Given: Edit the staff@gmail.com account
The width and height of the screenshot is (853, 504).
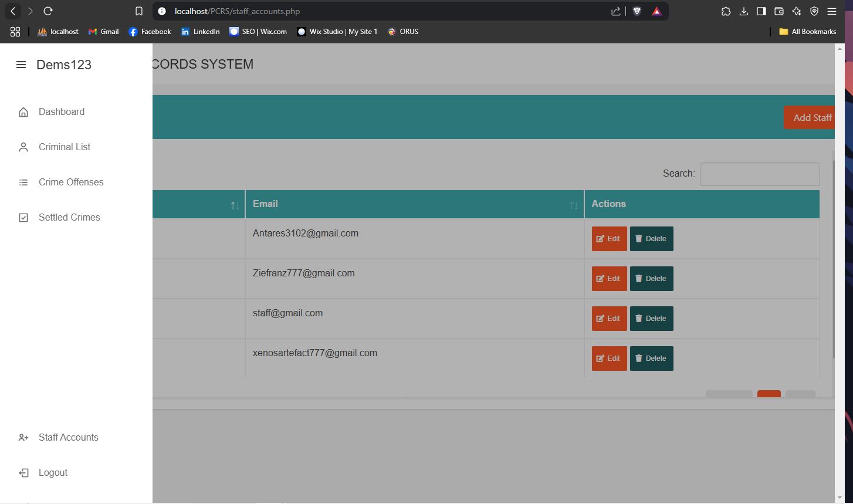Looking at the screenshot, I should (x=609, y=319).
